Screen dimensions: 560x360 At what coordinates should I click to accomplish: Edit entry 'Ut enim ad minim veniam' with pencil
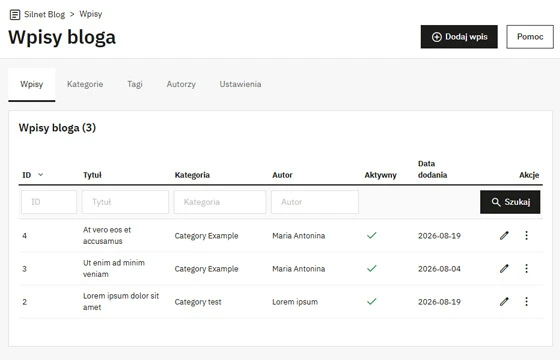[504, 269]
